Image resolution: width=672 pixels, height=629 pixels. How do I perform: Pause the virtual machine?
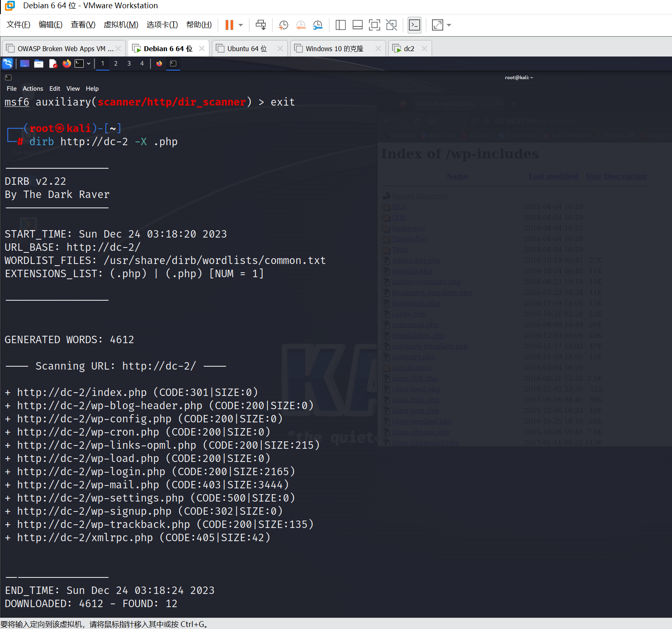point(229,25)
